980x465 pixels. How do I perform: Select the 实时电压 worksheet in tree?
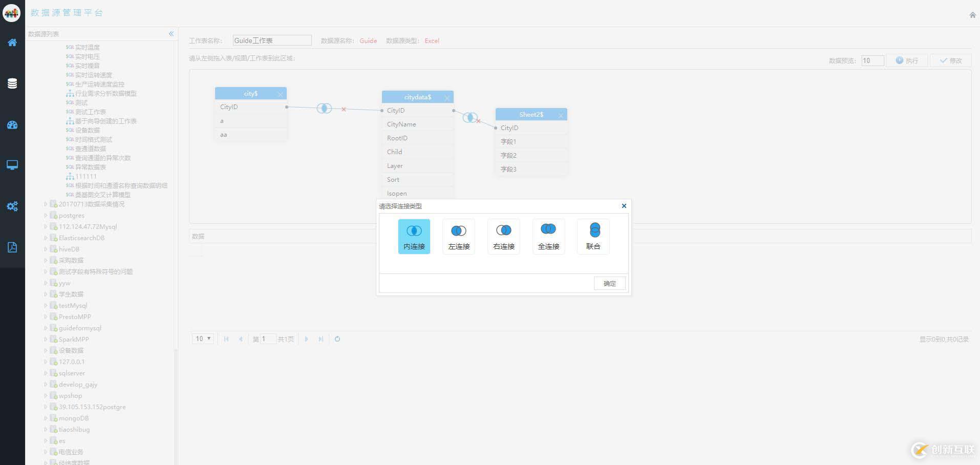click(88, 57)
